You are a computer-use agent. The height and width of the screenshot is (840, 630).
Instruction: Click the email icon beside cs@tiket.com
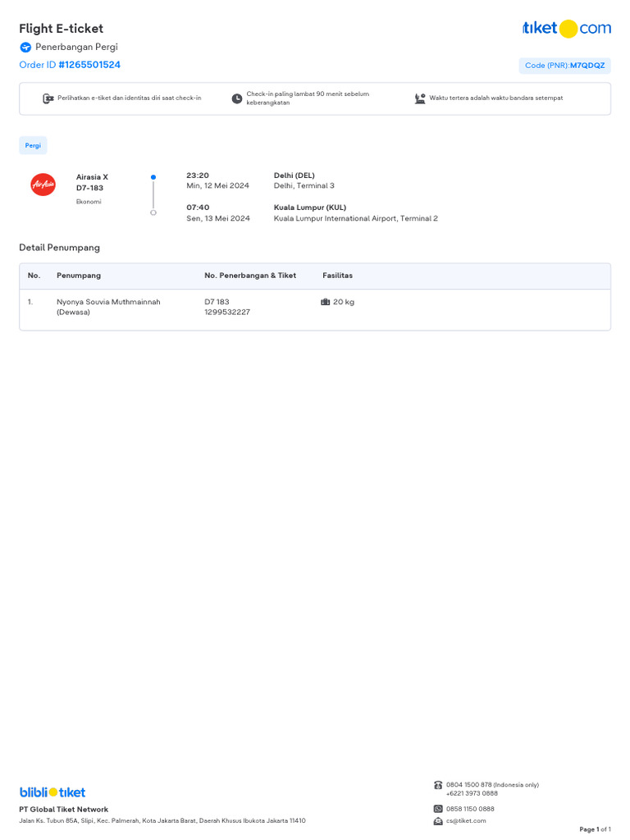tap(438, 820)
